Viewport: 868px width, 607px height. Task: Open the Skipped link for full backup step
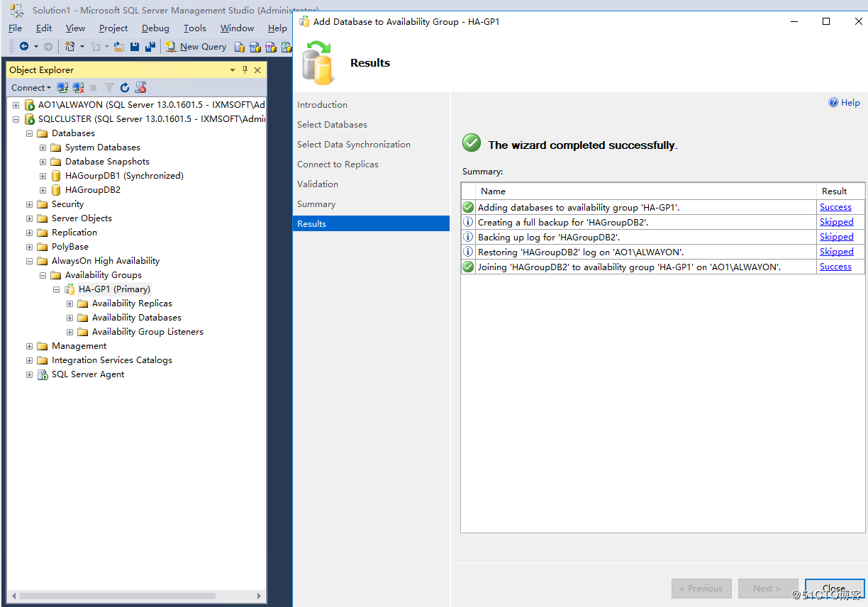click(x=836, y=221)
